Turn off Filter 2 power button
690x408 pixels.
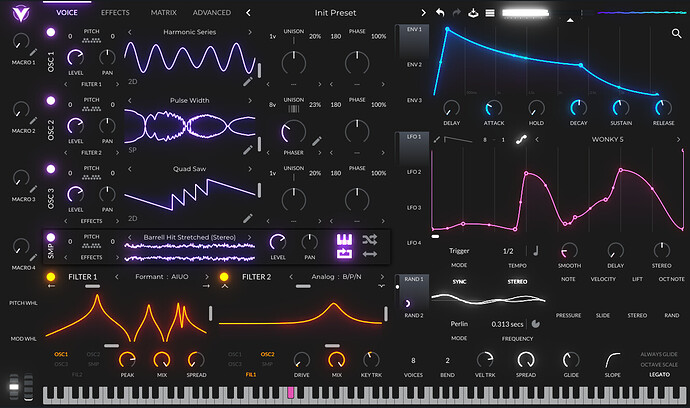click(224, 277)
